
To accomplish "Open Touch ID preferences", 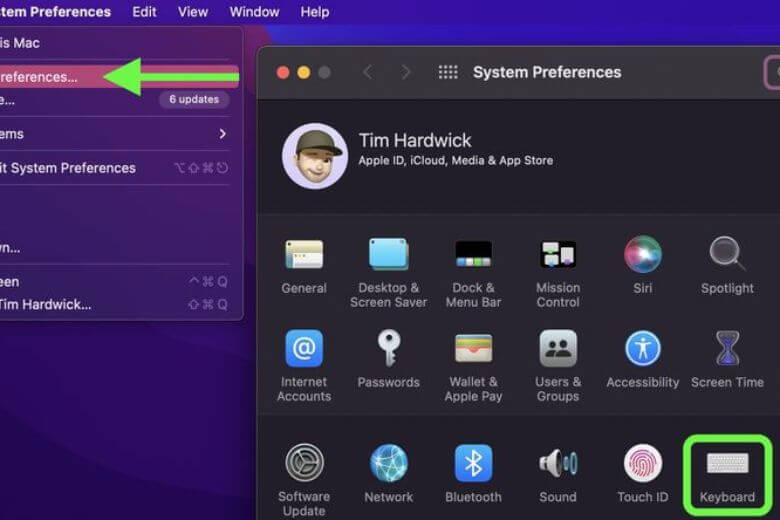I will click(x=643, y=464).
